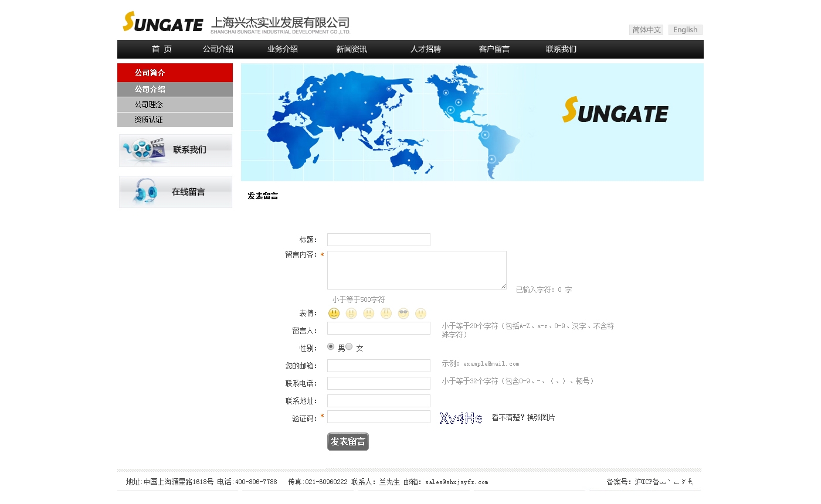Screen dimensions: 821x504
Task: Click the 发表留言 page heading
Action: click(x=263, y=196)
